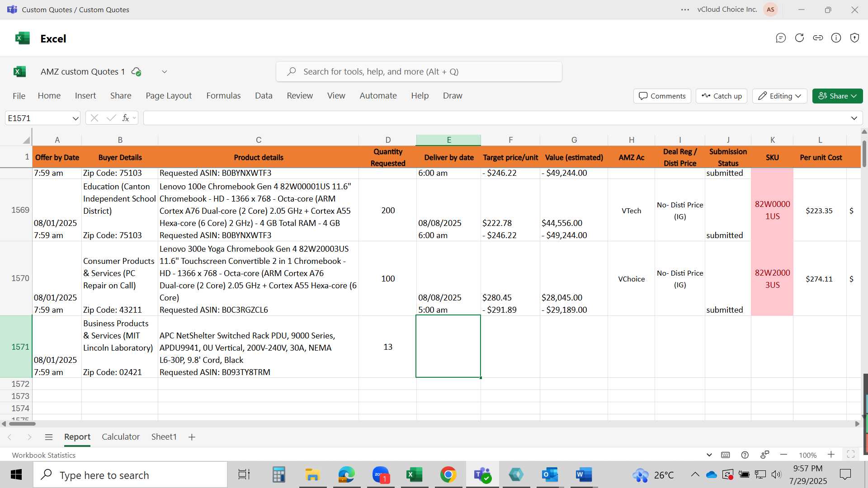868x488 pixels.
Task: Open Outlook from the taskbar
Action: coord(550,475)
